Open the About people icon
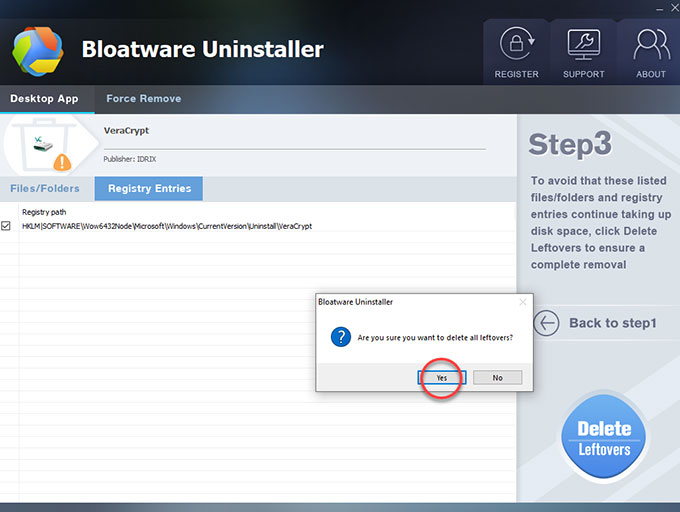680x512 pixels. point(651,44)
